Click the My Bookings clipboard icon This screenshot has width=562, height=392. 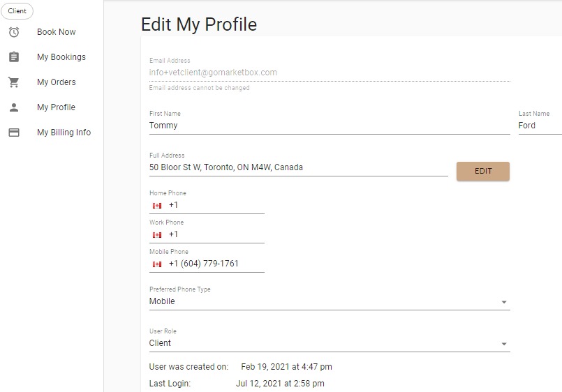(x=14, y=57)
